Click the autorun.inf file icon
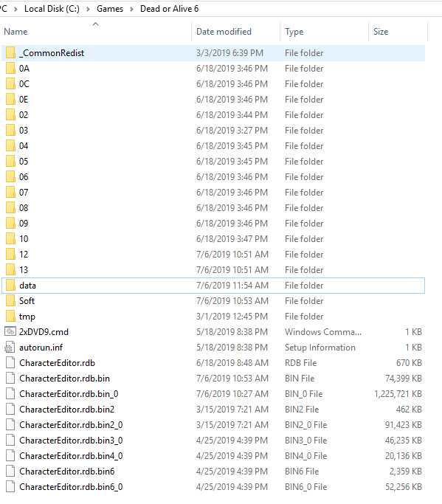 coord(10,347)
